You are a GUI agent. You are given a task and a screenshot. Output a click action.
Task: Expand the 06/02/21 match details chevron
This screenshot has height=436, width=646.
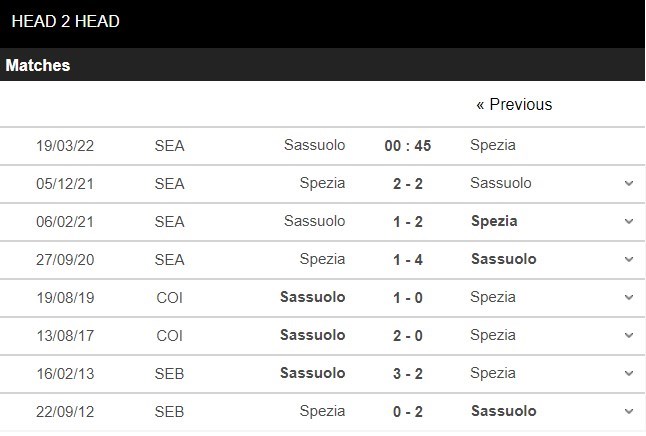(629, 221)
